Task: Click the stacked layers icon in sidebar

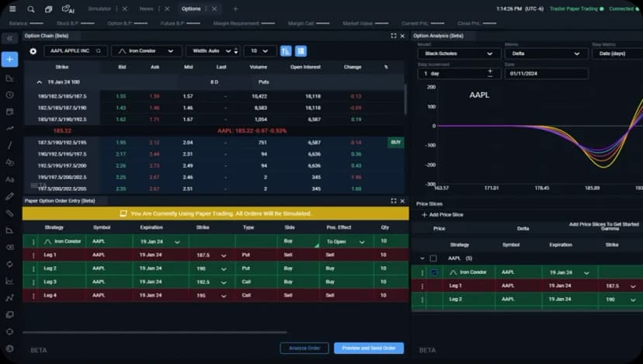Action: pos(10,315)
